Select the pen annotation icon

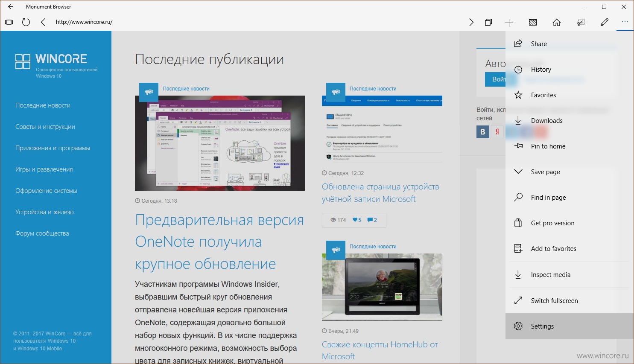pyautogui.click(x=605, y=22)
